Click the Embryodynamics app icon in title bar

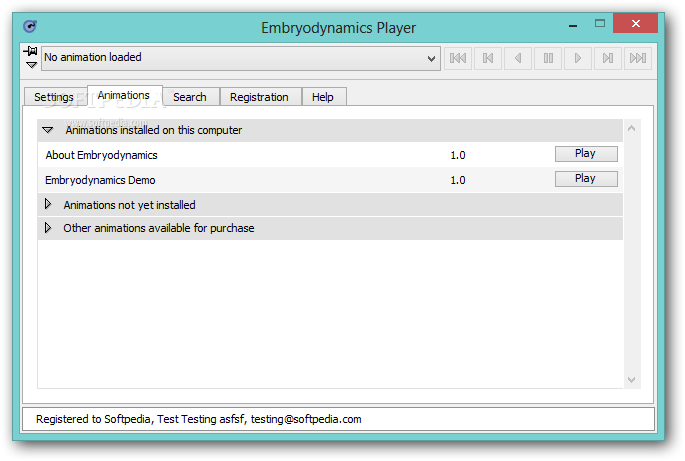[x=30, y=27]
